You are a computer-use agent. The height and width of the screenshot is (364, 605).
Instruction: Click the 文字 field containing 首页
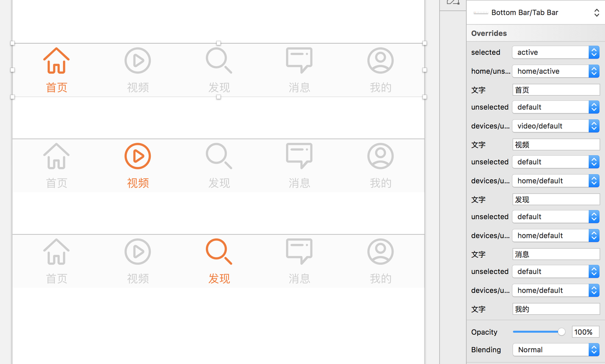click(x=555, y=89)
